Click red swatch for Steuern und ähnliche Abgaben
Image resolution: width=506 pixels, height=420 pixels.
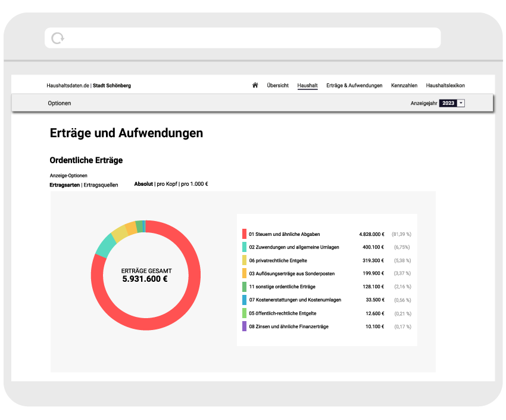pyautogui.click(x=244, y=234)
